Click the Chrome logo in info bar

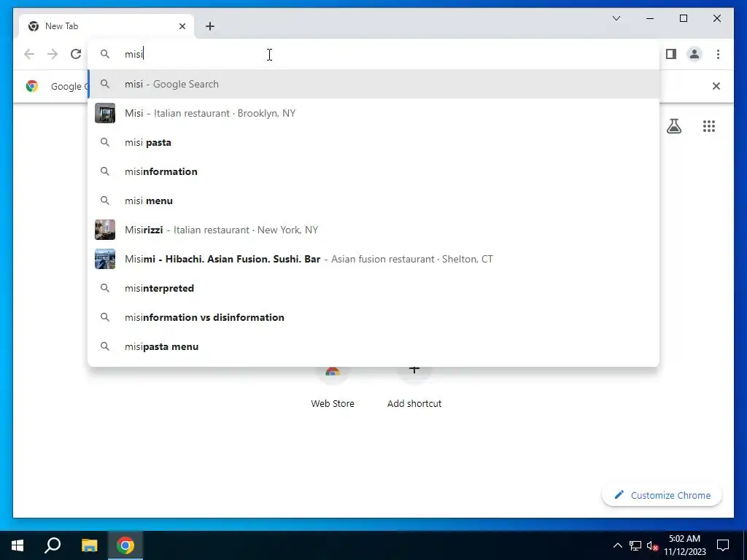coord(32,86)
